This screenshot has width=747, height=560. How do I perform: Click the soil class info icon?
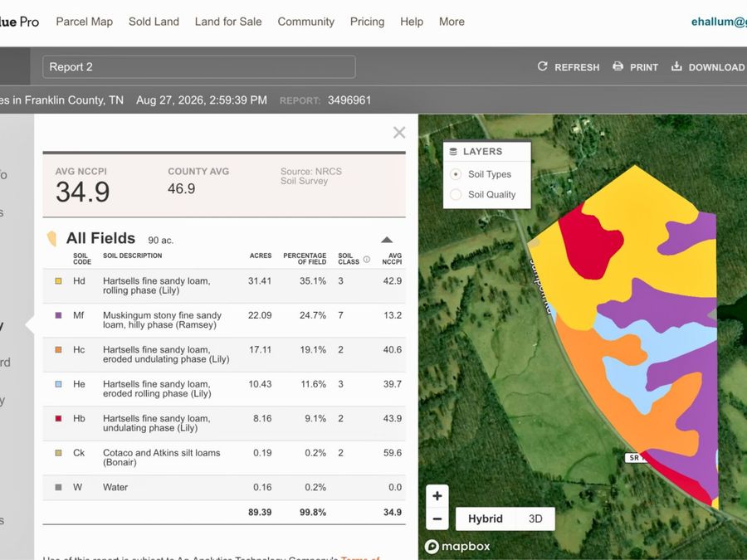[366, 260]
